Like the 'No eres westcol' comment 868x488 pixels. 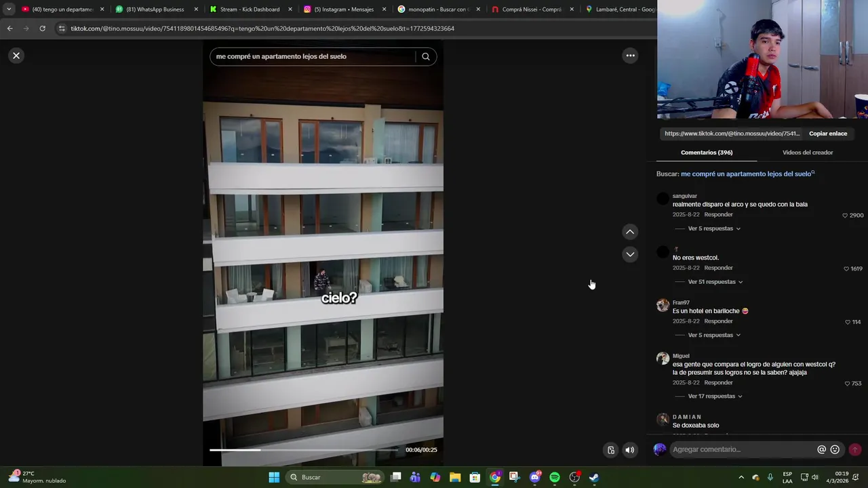click(x=846, y=269)
